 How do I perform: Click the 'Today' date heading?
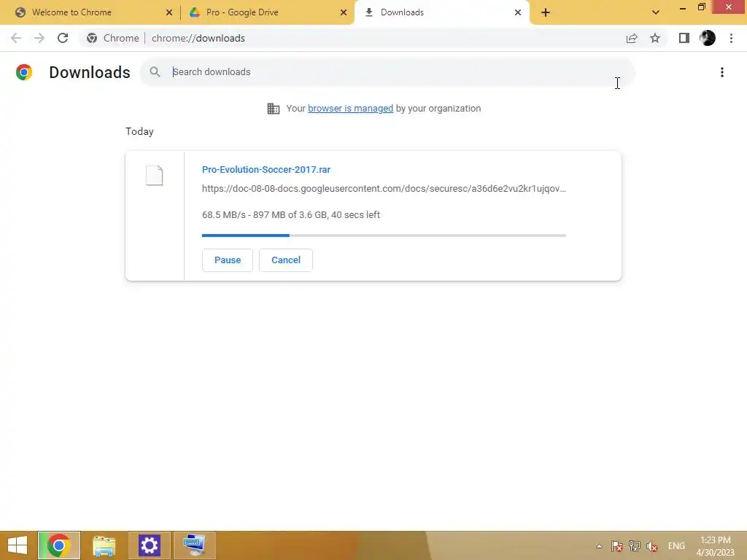139,131
